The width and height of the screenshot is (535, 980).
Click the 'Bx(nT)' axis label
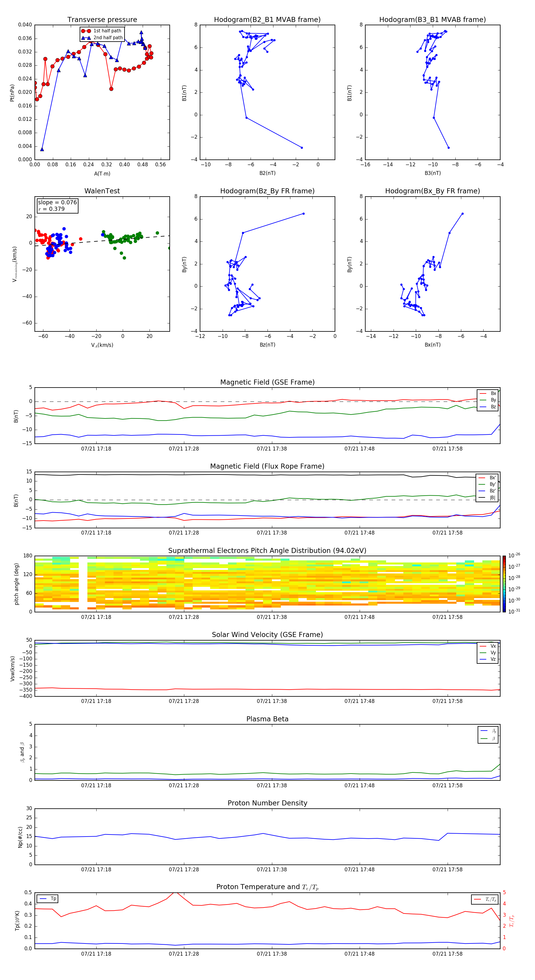432,345
